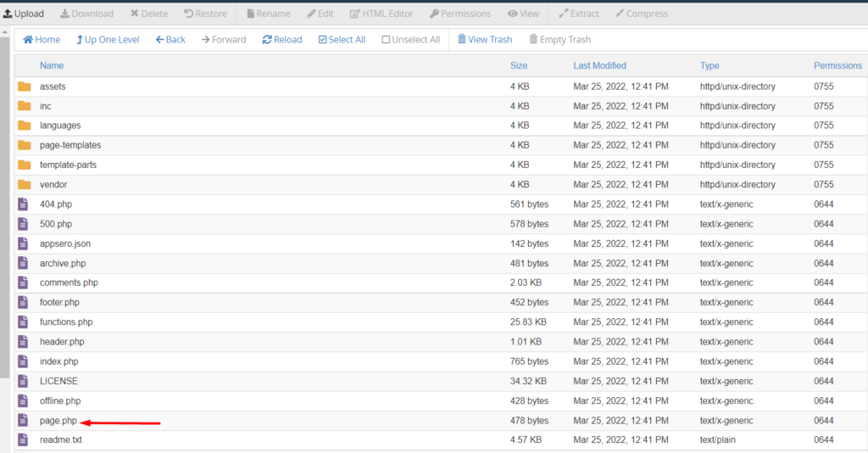Click the inc folder icon
Image resolution: width=868 pixels, height=453 pixels.
(x=25, y=106)
